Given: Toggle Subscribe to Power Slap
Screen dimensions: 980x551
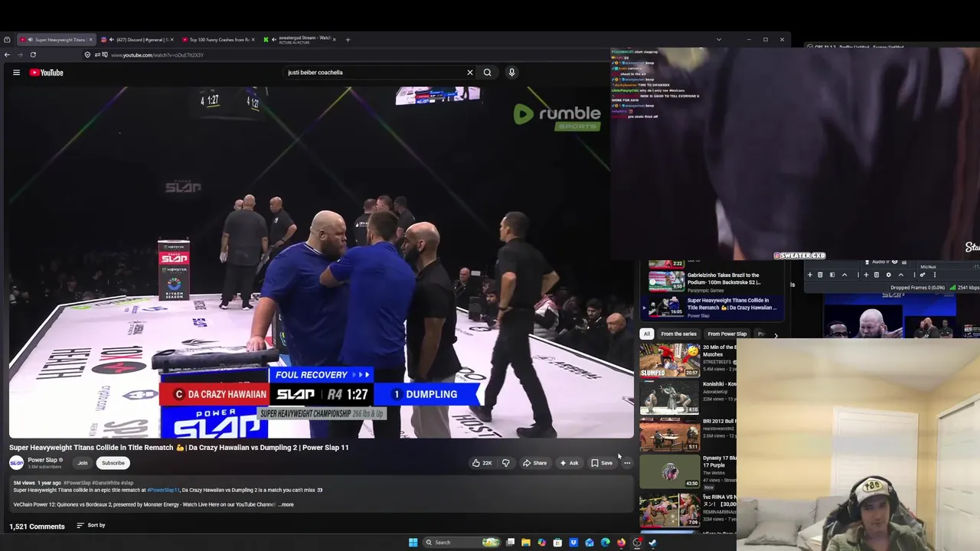Looking at the screenshot, I should point(113,463).
